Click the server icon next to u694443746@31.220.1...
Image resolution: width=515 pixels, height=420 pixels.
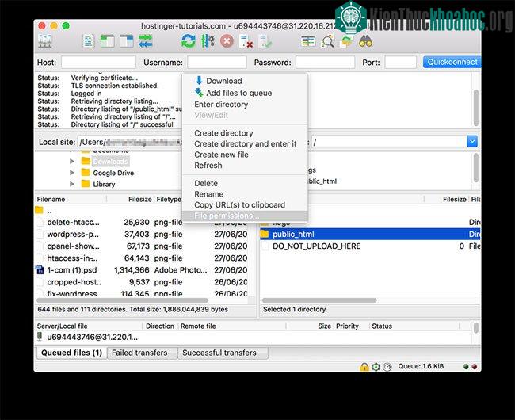40,337
